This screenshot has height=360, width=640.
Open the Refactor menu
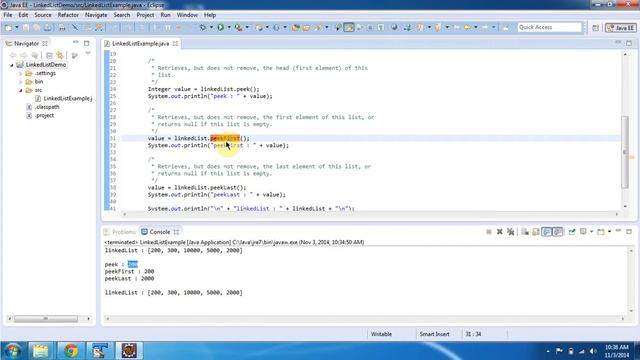point(68,15)
